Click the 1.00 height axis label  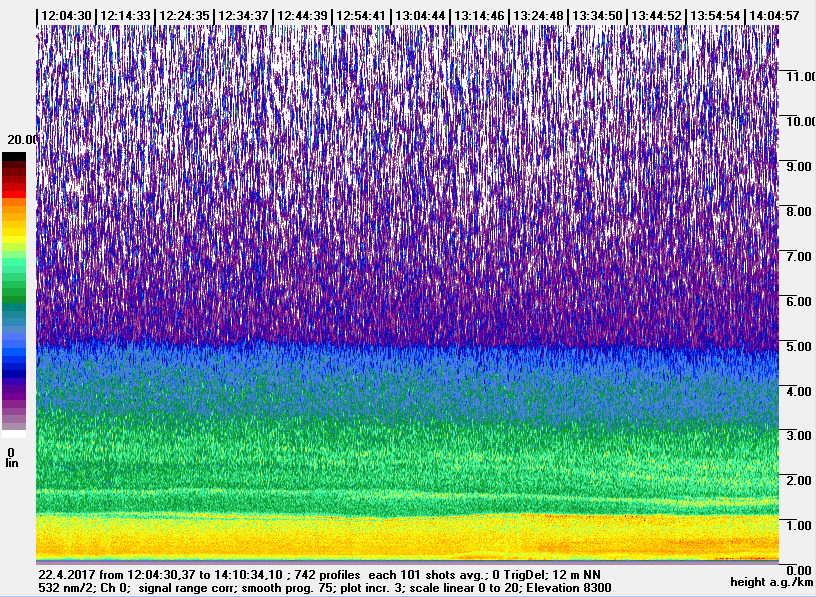[x=797, y=525]
